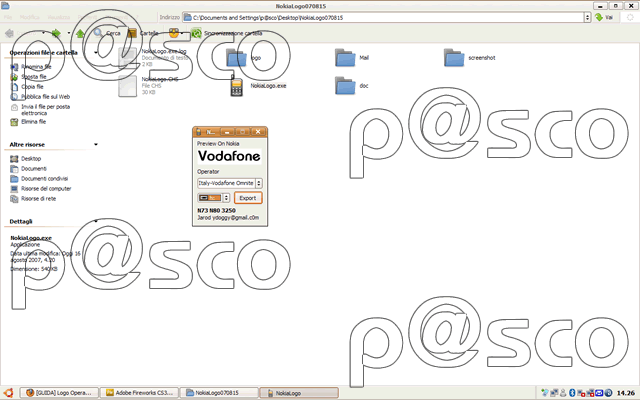640x400 pixels.
Task: Click the 14.26 clock in the tray
Action: click(x=625, y=393)
